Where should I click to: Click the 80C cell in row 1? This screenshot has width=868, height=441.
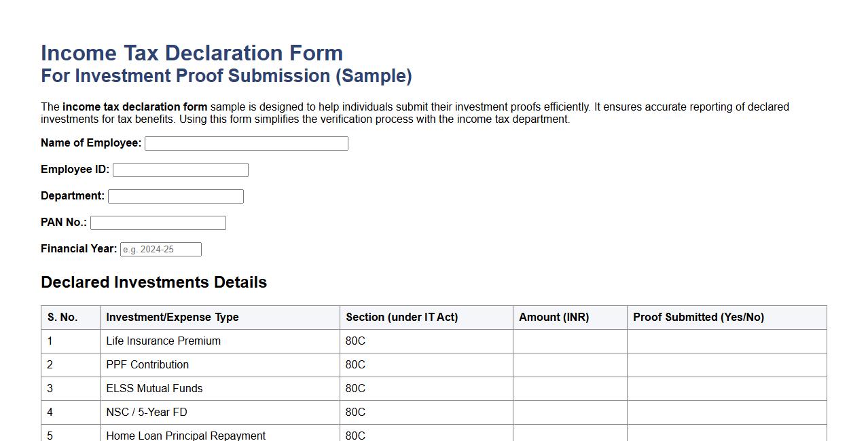tap(355, 341)
